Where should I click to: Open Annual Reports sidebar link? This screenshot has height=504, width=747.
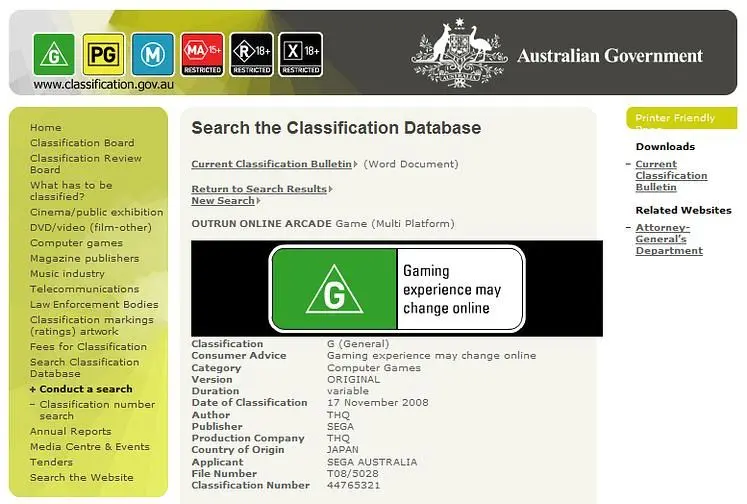tap(71, 432)
